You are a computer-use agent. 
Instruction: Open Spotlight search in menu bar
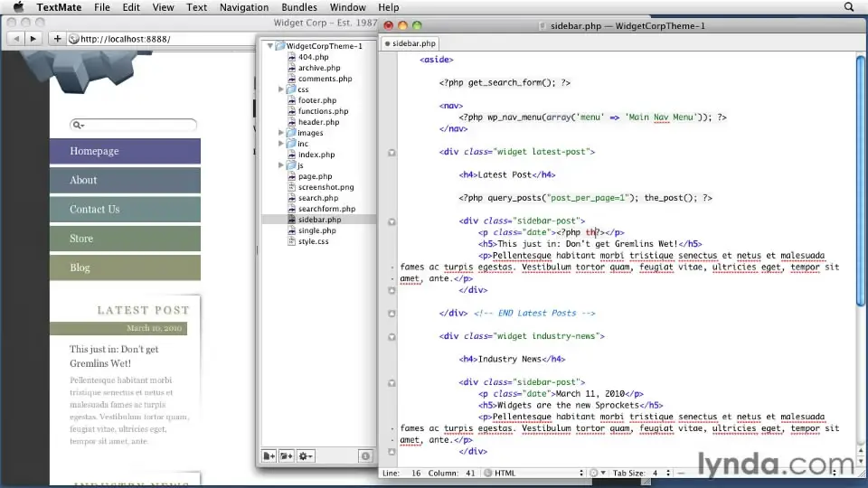849,7
